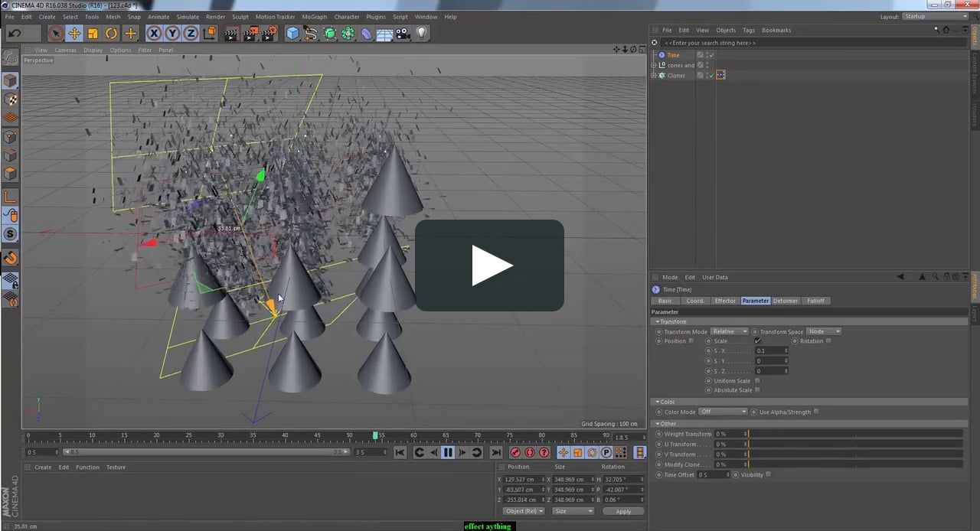Screen dimensions: 980x531
Task: Open the Simulate menu
Action: pyautogui.click(x=188, y=17)
